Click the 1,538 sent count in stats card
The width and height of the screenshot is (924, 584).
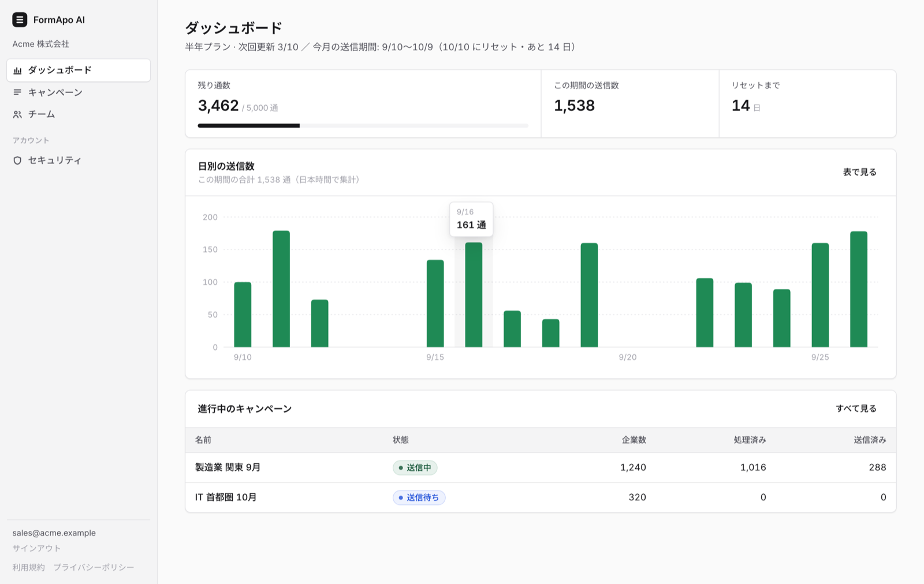pos(574,106)
